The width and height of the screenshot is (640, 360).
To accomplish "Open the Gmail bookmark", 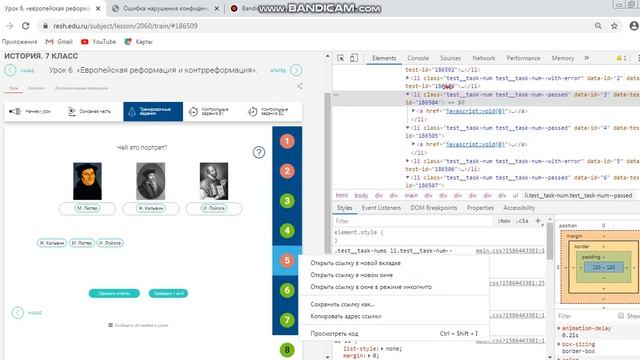I will tap(59, 42).
